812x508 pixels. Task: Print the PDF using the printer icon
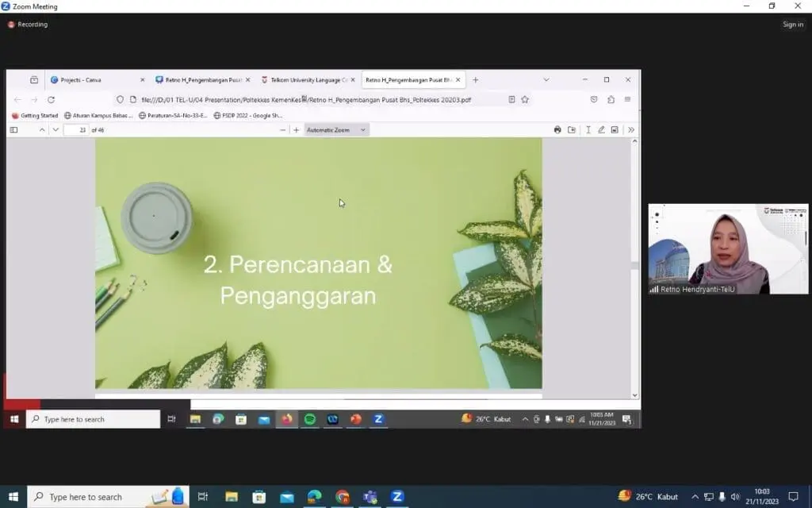pyautogui.click(x=557, y=130)
